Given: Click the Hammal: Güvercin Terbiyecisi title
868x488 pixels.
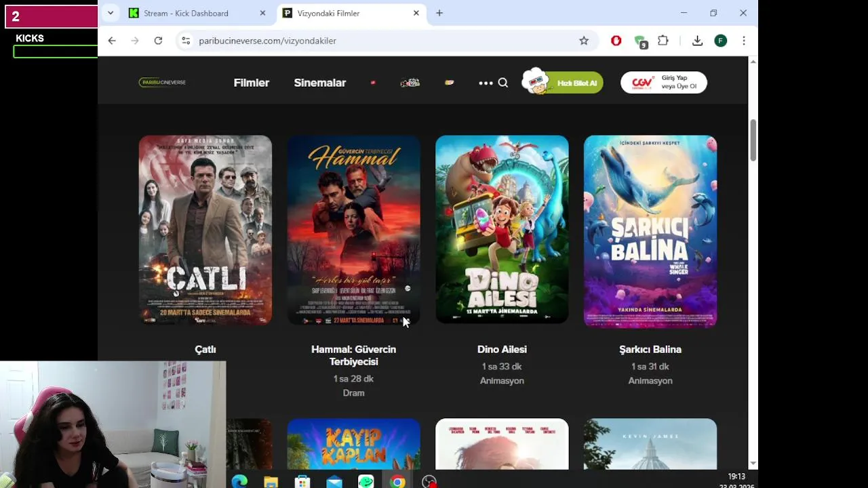Looking at the screenshot, I should click(353, 356).
